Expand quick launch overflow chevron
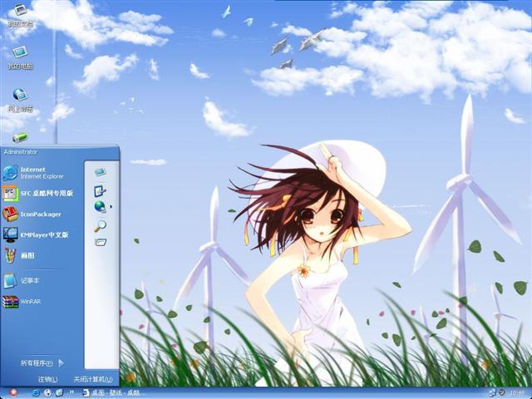 point(71,392)
